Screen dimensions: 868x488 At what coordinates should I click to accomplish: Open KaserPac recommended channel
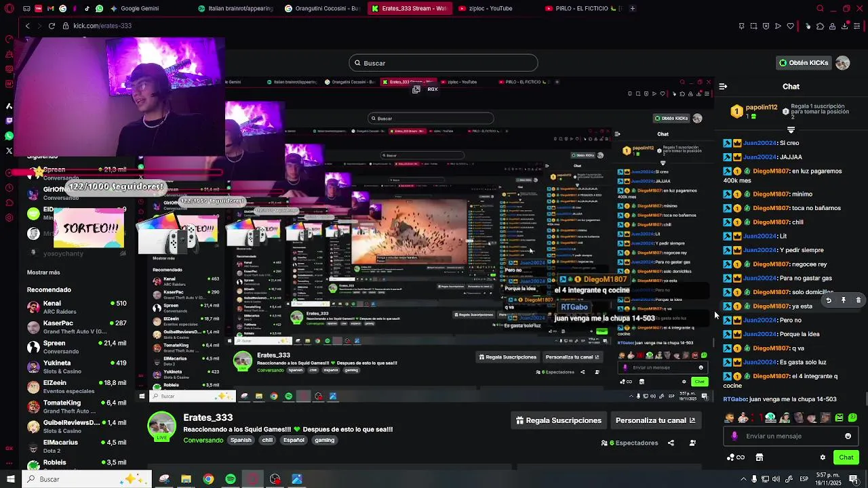tap(76, 327)
